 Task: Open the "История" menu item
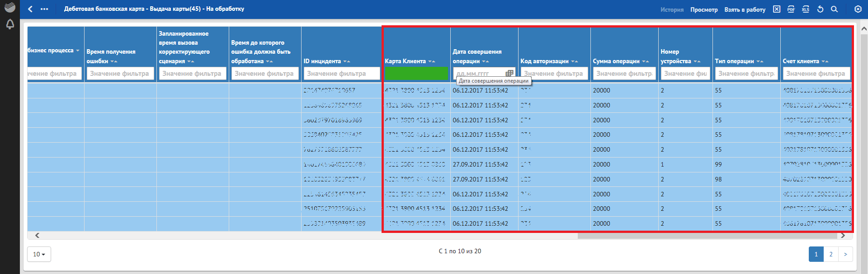(672, 9)
